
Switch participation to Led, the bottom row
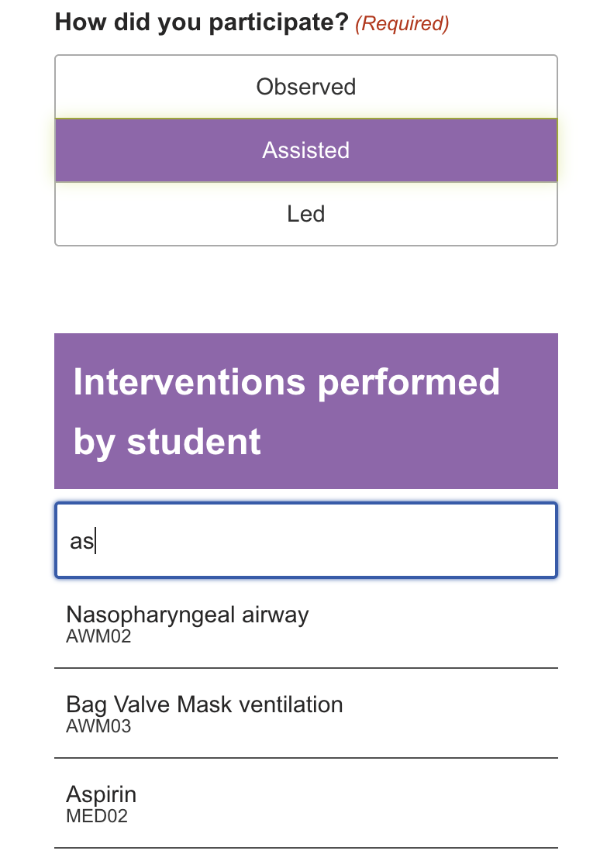pos(305,214)
